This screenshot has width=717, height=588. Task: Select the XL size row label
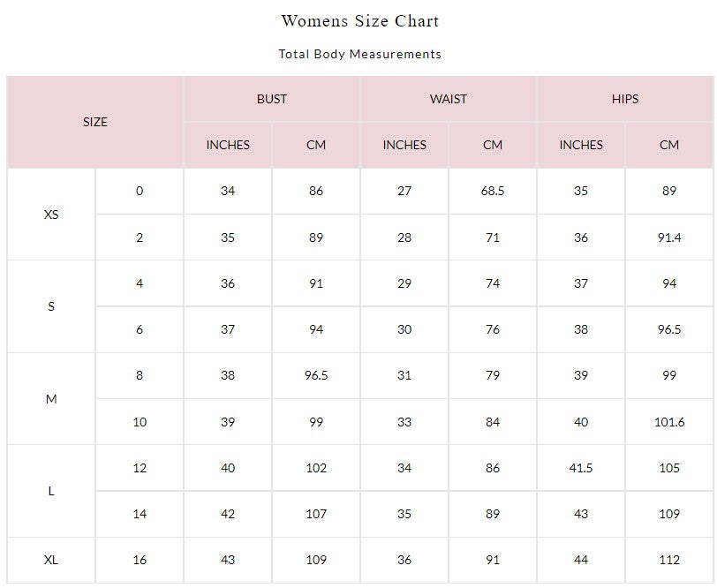[x=51, y=560]
